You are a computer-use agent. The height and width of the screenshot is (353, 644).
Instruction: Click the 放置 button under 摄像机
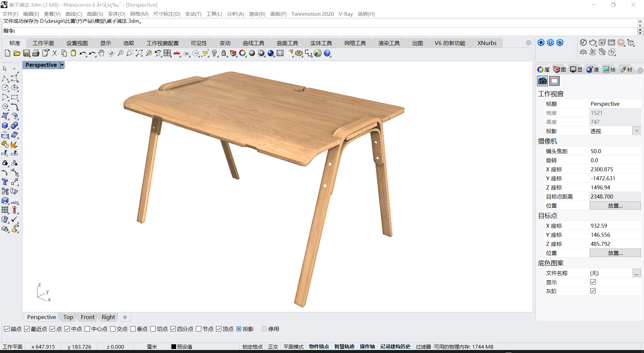(615, 205)
